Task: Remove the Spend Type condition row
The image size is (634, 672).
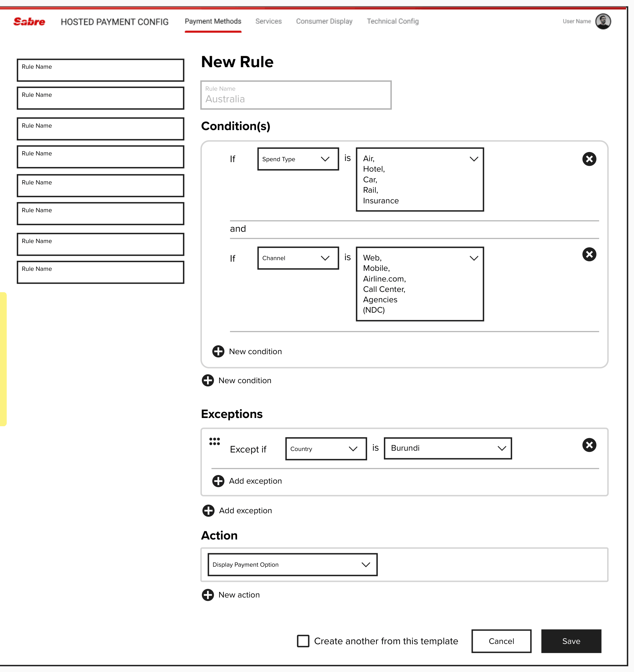Action: [x=589, y=159]
